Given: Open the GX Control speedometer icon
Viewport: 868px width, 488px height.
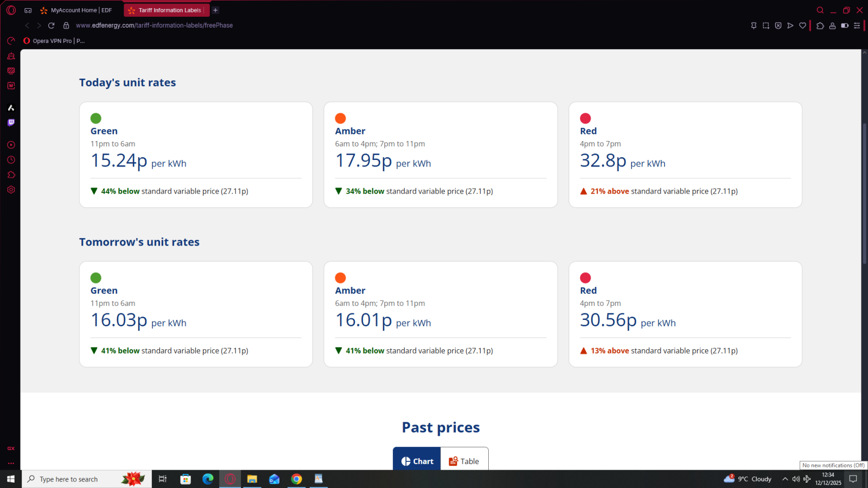Looking at the screenshot, I should [x=11, y=41].
